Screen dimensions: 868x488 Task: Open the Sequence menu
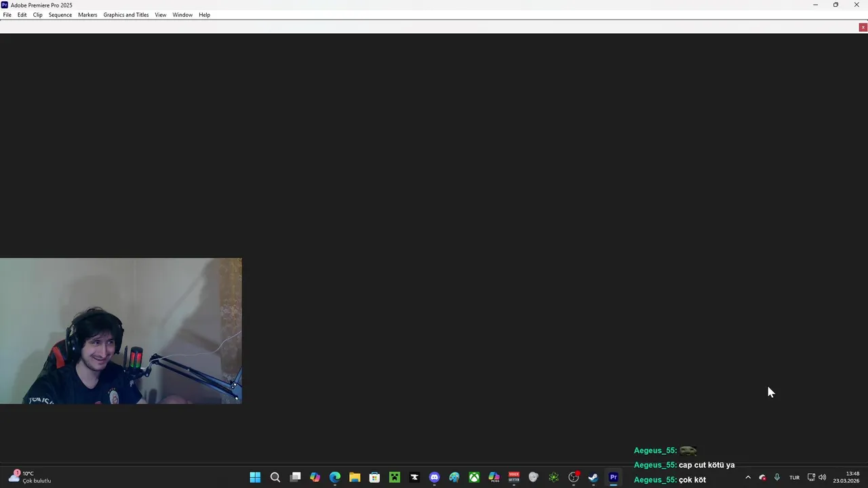[x=60, y=15]
